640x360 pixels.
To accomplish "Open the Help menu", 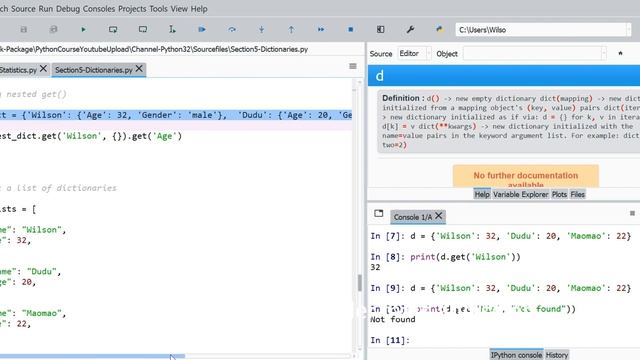I will pyautogui.click(x=199, y=9).
